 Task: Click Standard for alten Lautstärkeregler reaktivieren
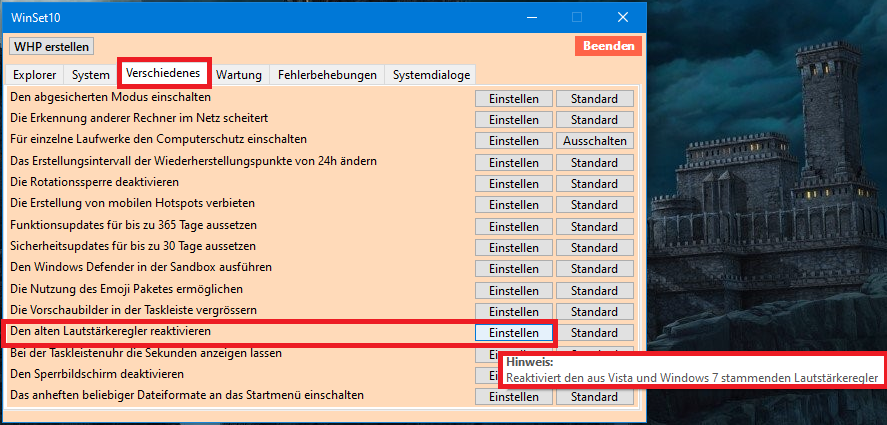[595, 333]
